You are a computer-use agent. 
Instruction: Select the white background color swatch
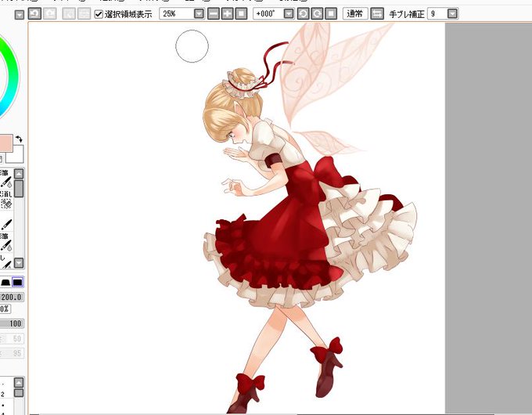pos(16,155)
